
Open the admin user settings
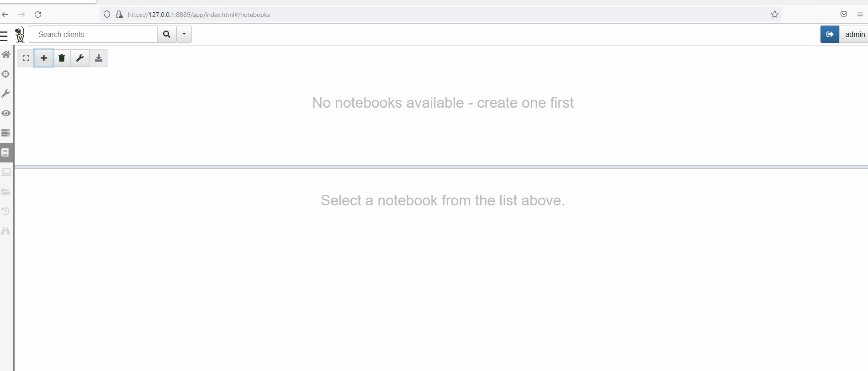coord(854,34)
